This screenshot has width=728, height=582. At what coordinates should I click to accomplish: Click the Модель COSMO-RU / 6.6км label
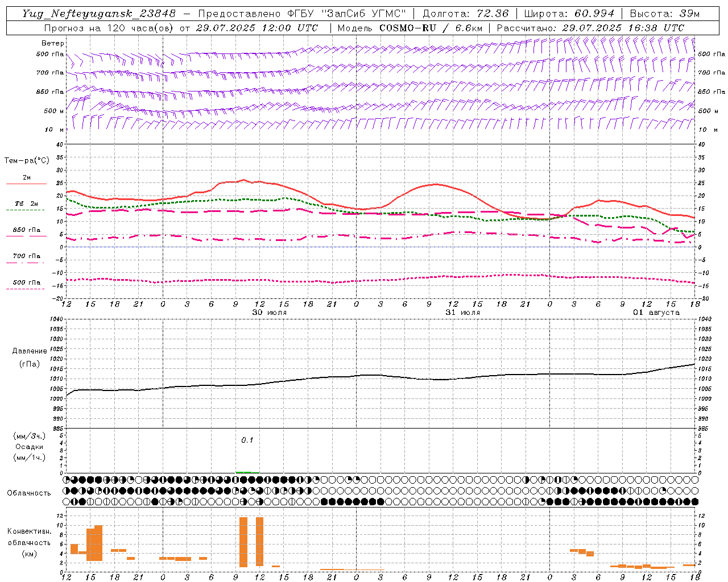coord(410,28)
